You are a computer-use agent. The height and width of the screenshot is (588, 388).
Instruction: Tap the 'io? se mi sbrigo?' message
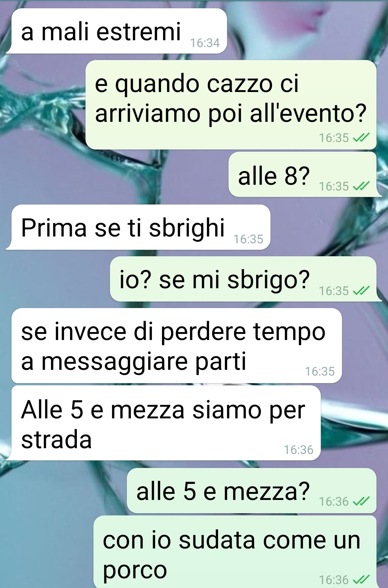(245, 279)
